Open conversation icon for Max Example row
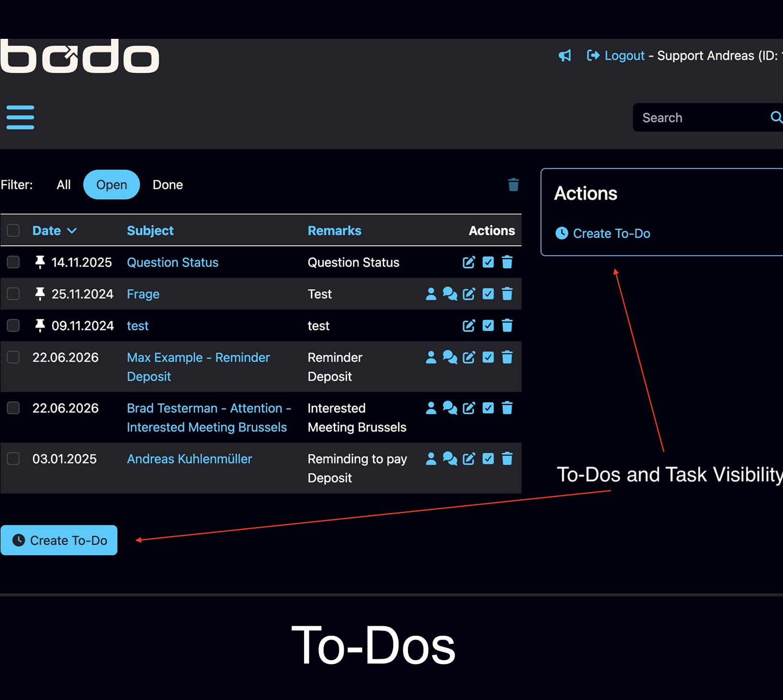Viewport: 783px width, 700px height. click(450, 357)
